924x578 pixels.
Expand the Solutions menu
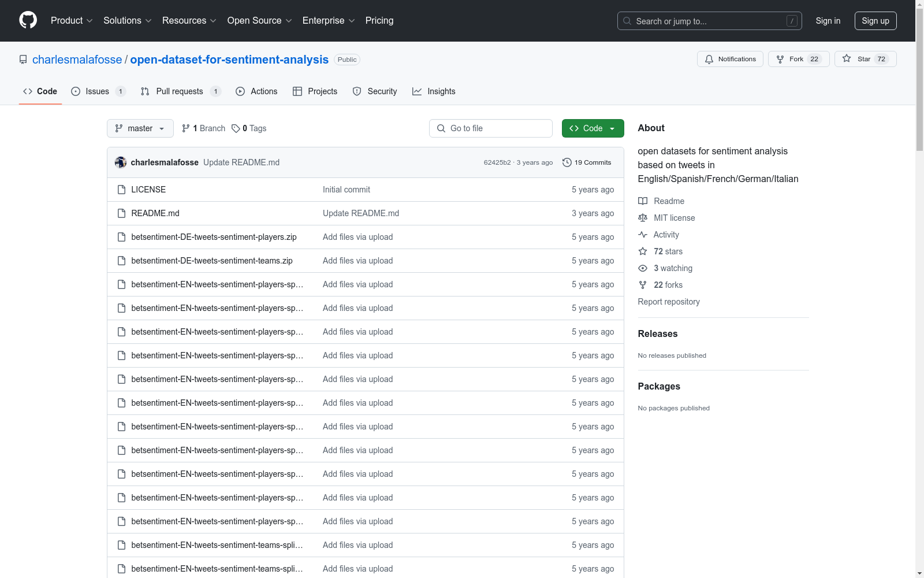[x=128, y=20]
